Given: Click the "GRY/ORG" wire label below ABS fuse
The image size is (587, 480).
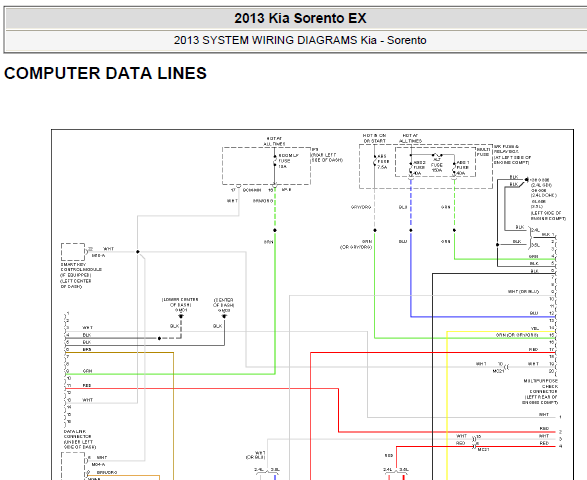Looking at the screenshot, I should (x=361, y=207).
